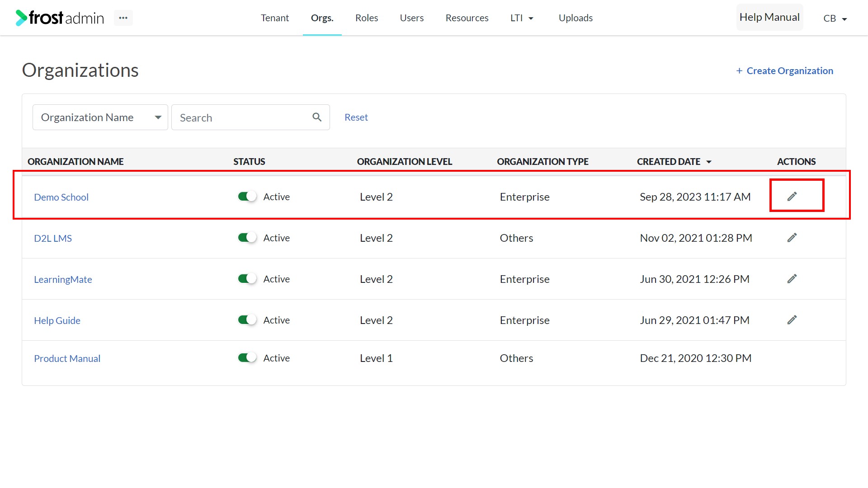Open the Users tab
The height and width of the screenshot is (488, 868).
[x=411, y=18]
